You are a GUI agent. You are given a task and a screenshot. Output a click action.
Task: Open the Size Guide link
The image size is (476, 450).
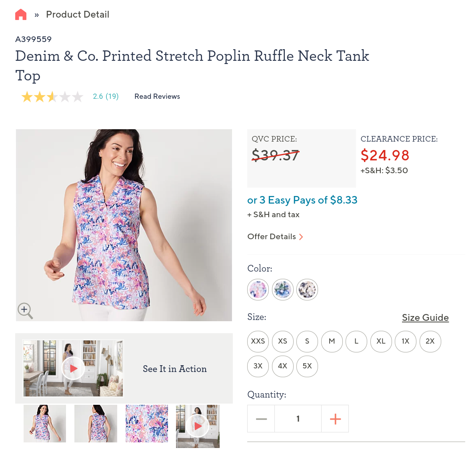(425, 318)
